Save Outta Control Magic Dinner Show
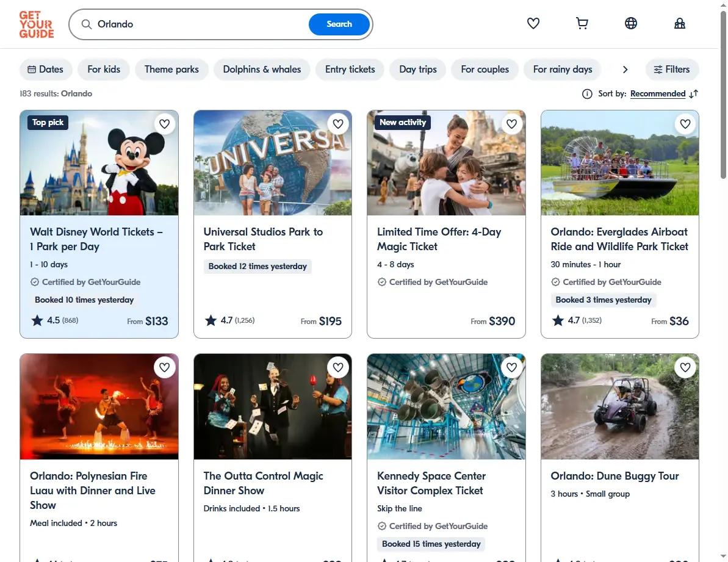The height and width of the screenshot is (562, 728). pyautogui.click(x=338, y=367)
